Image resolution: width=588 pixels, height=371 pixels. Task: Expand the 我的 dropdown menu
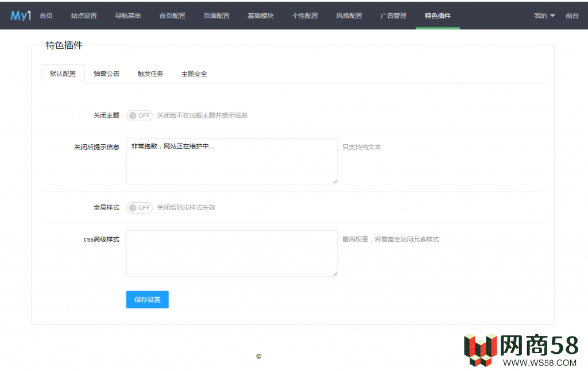pos(544,16)
